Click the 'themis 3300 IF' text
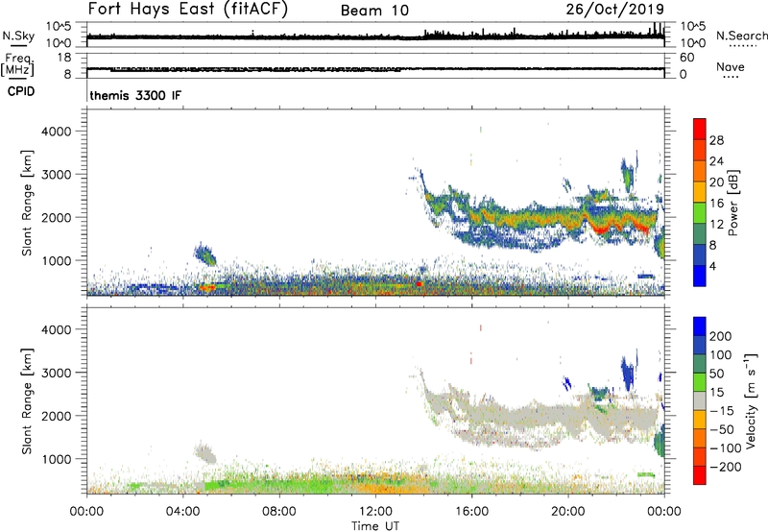768x532 pixels. [135, 95]
